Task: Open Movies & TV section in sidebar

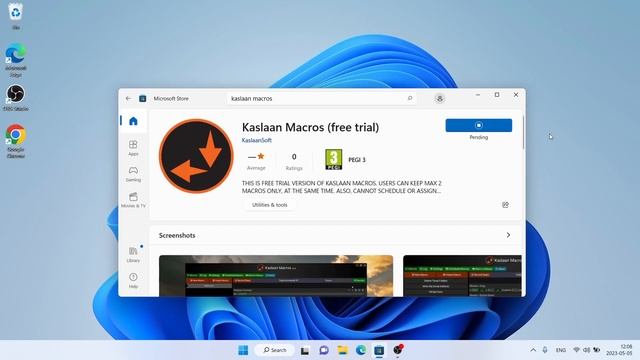Action: pos(133,200)
